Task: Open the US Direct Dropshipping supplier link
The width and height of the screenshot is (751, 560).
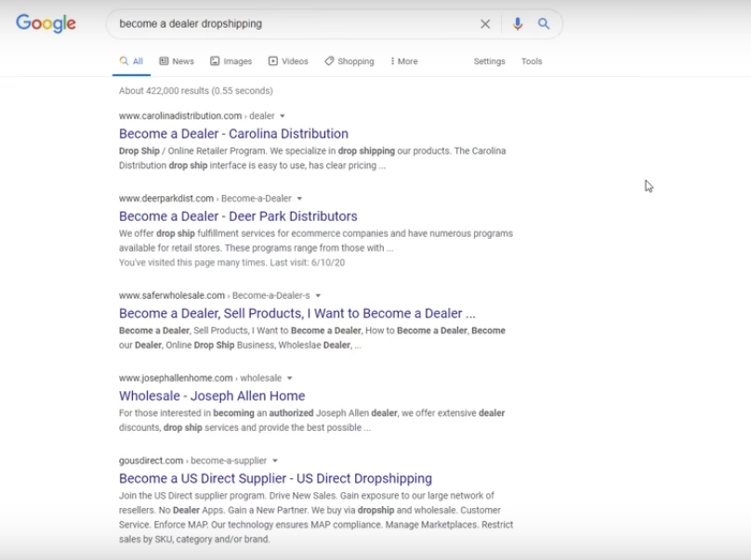Action: pyautogui.click(x=275, y=478)
